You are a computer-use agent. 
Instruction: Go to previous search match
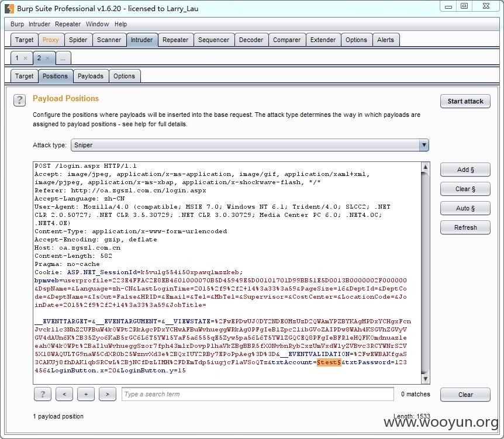pyautogui.click(x=64, y=394)
